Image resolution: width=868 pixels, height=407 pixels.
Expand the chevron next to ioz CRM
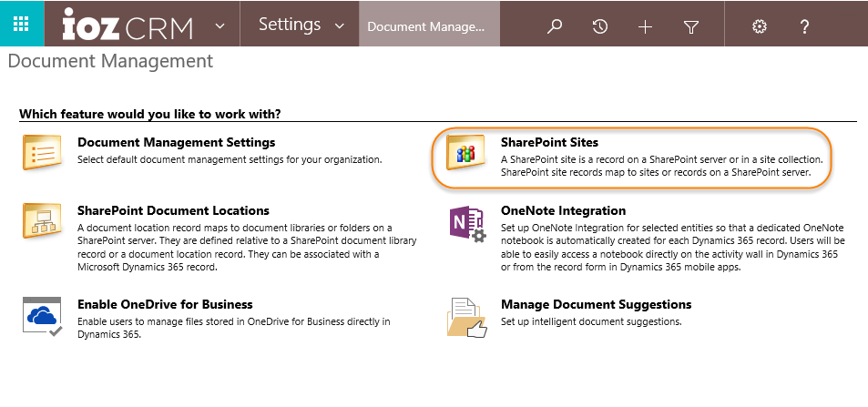pos(220,26)
